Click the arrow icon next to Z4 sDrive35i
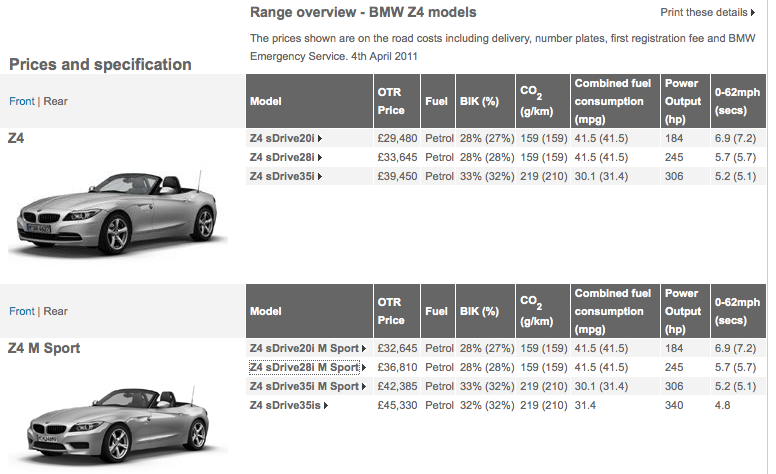The width and height of the screenshot is (776, 474). tap(320, 177)
